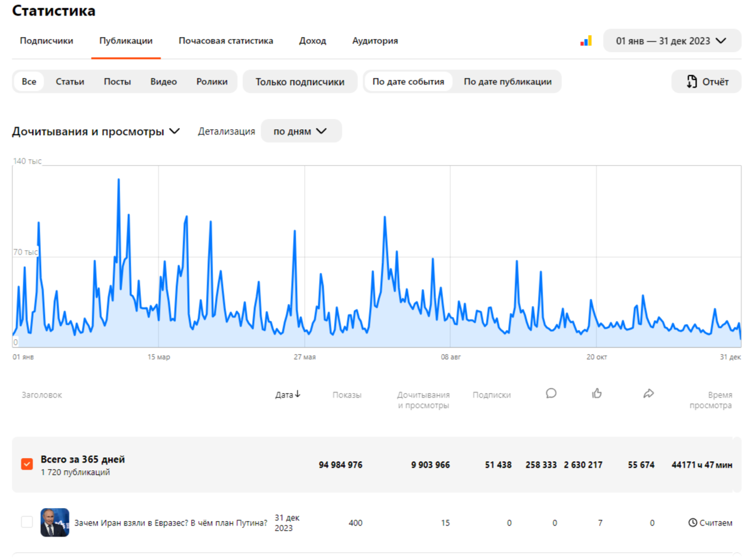Click the likes thumbs-up column icon
753x560 pixels.
[x=597, y=394]
